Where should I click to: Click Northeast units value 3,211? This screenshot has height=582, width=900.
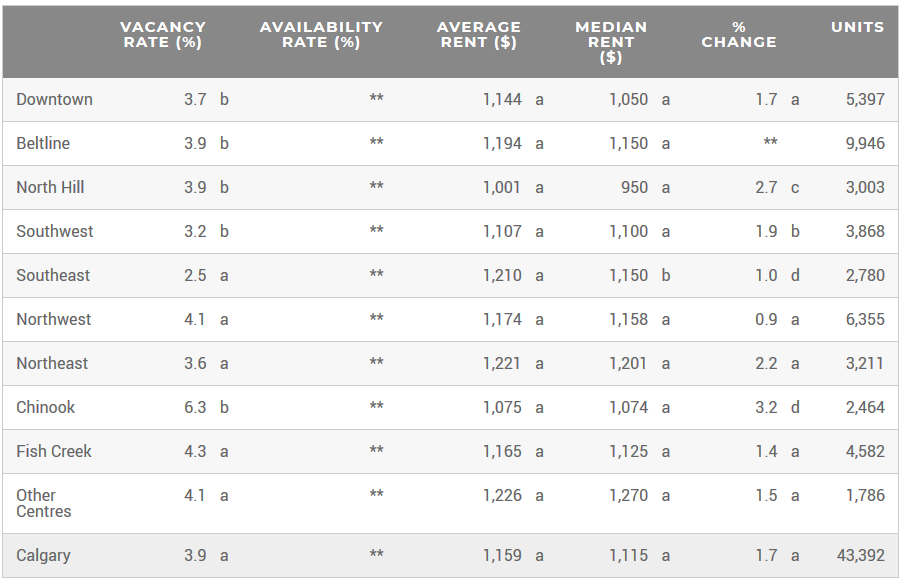pos(864,363)
